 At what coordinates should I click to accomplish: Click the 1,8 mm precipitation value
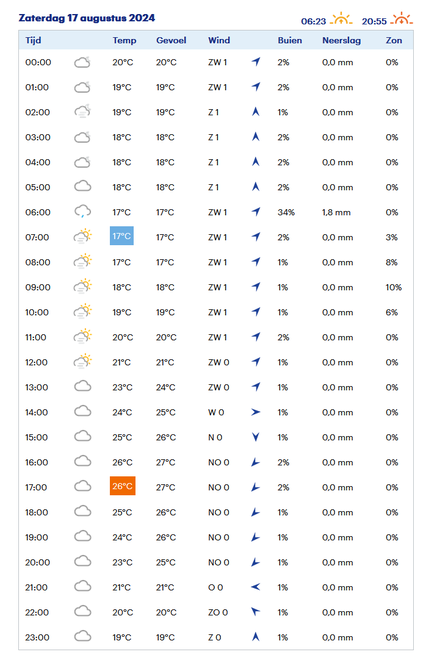click(x=336, y=212)
